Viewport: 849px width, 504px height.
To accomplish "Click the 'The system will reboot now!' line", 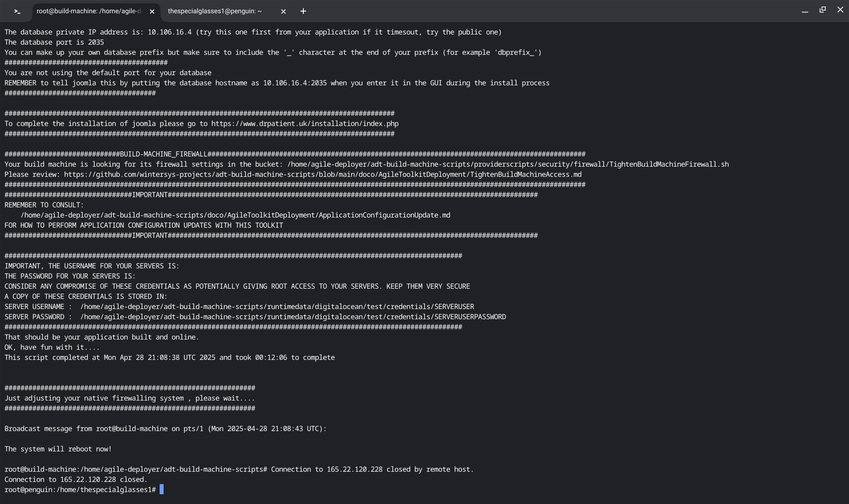I will point(58,449).
